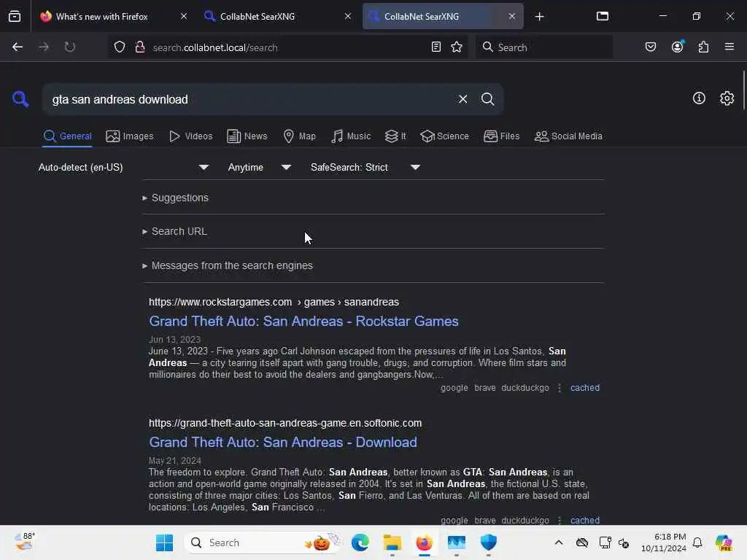This screenshot has height=560, width=747.
Task: Open more options dots for Softonic result
Action: [x=560, y=521]
